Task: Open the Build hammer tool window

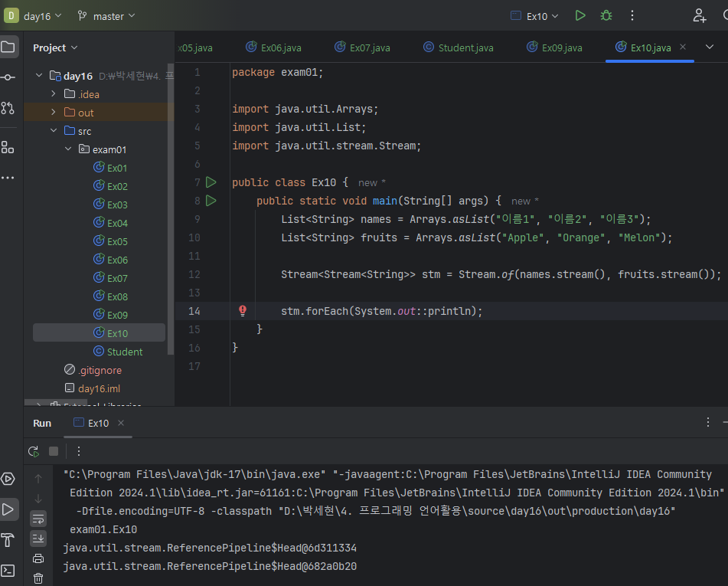Action: (x=8, y=540)
